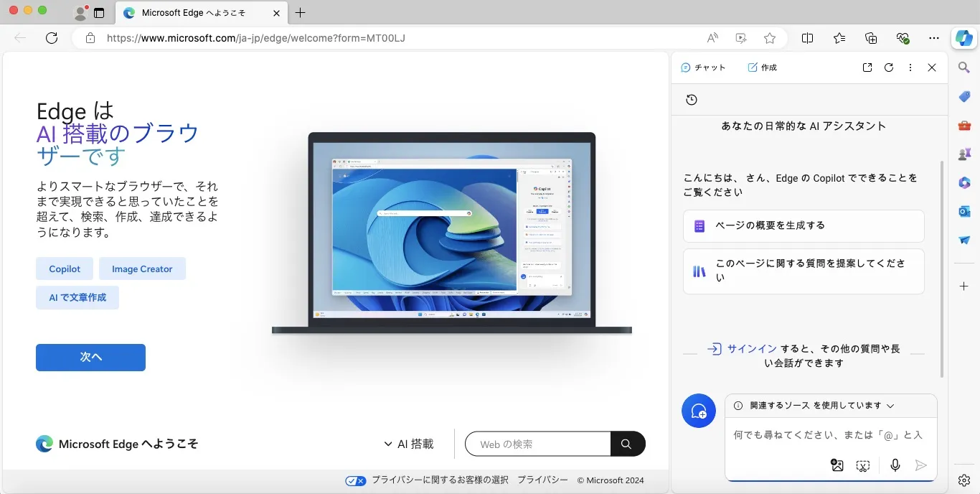Open プライバシーに関するお客様の選択 link
The width and height of the screenshot is (980, 494).
(x=440, y=480)
